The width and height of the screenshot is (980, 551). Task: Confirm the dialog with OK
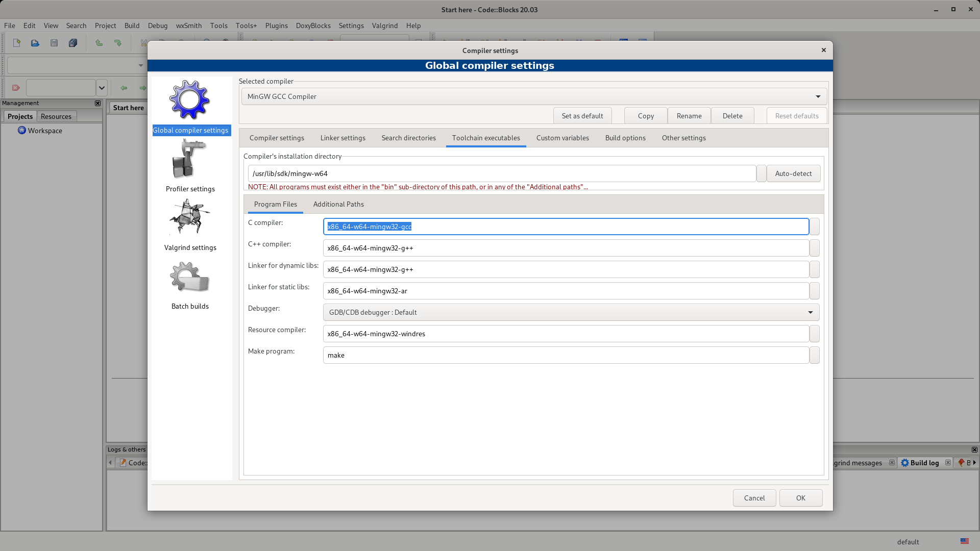pyautogui.click(x=801, y=498)
